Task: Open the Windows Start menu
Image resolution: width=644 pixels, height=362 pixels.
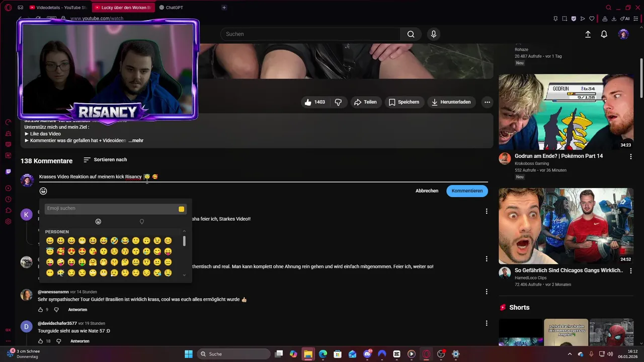Action: tap(189, 354)
